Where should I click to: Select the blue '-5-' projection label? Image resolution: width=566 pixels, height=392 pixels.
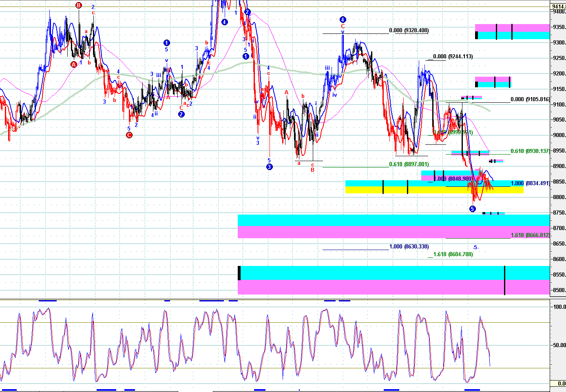[x=475, y=248]
